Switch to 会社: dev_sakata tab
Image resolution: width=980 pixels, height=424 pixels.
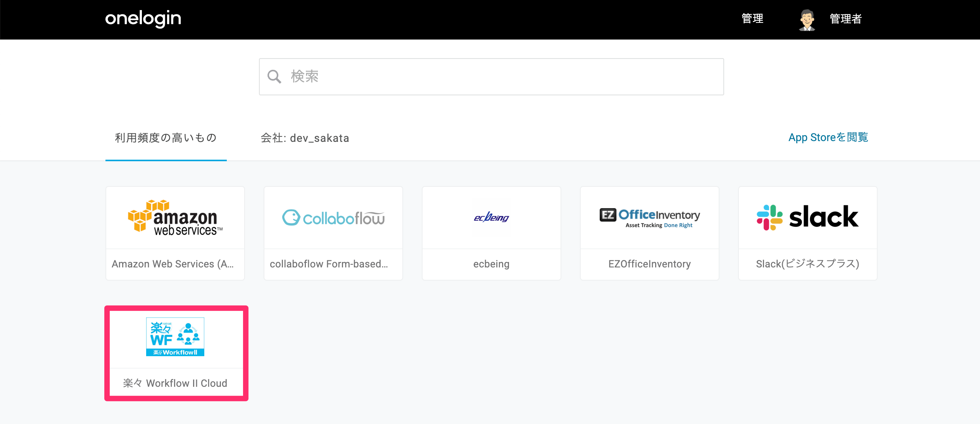point(305,138)
